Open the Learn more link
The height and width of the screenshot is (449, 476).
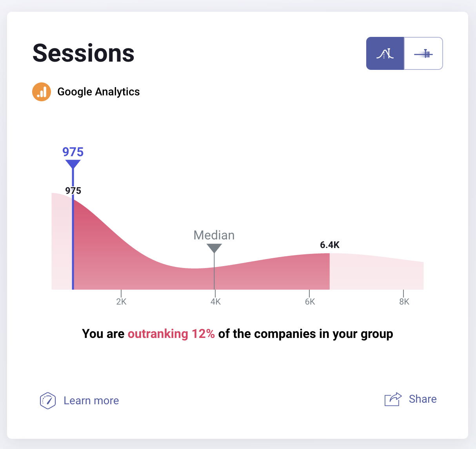pos(91,400)
